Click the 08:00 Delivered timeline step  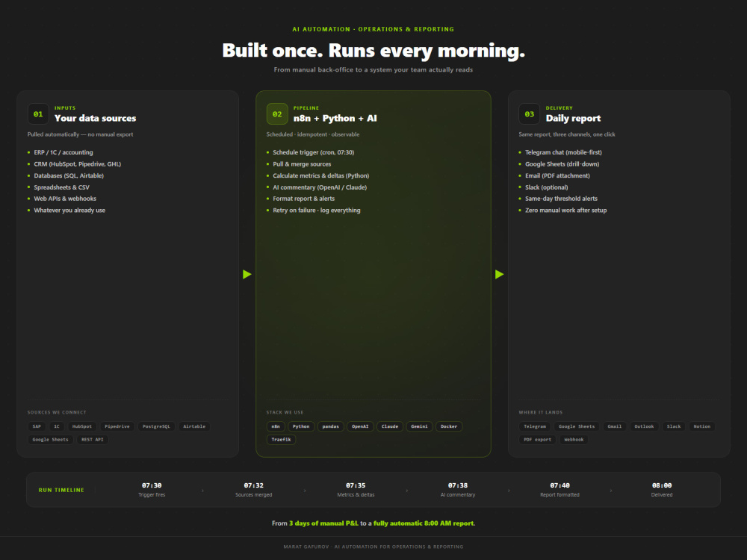(662, 490)
